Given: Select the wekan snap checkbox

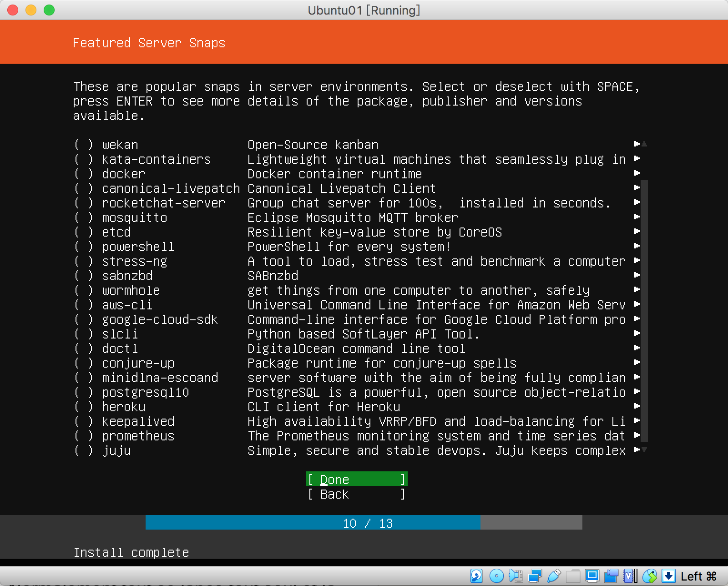Looking at the screenshot, I should pyautogui.click(x=84, y=145).
